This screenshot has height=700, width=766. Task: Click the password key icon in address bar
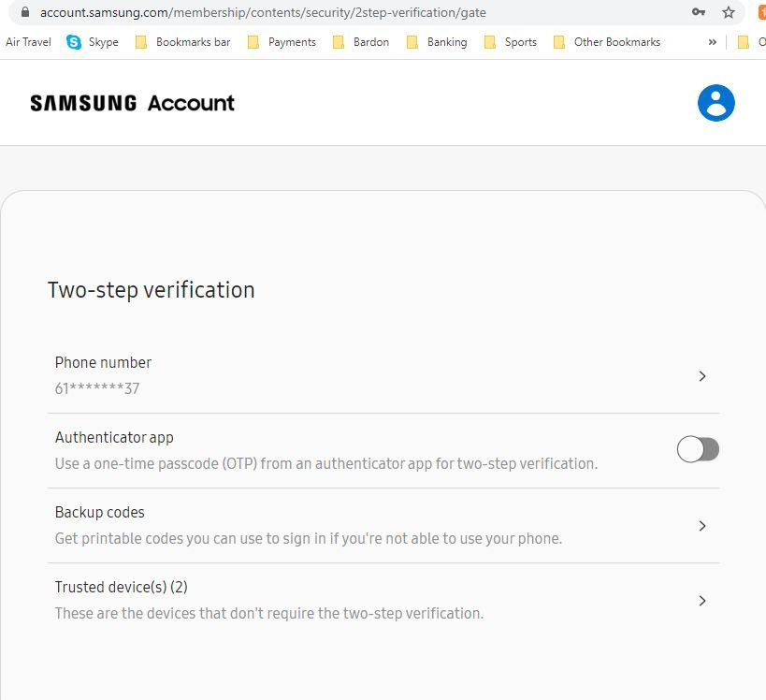[698, 12]
